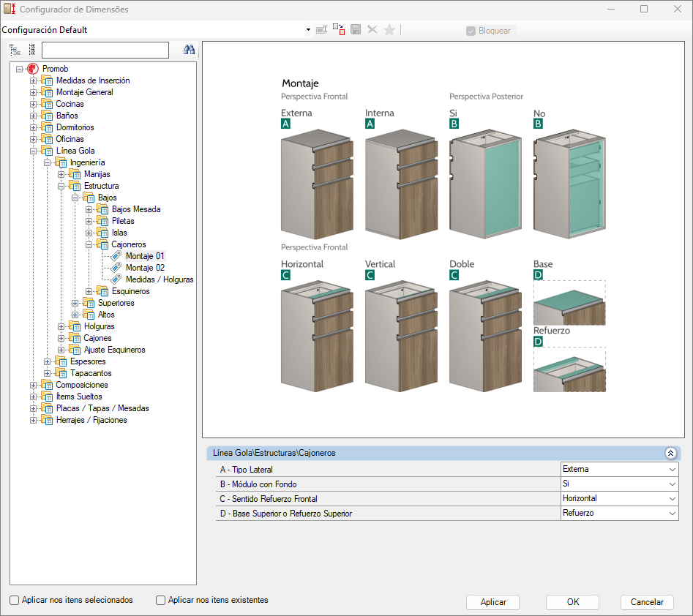
Task: Click the rename configuration icon
Action: coord(321,30)
